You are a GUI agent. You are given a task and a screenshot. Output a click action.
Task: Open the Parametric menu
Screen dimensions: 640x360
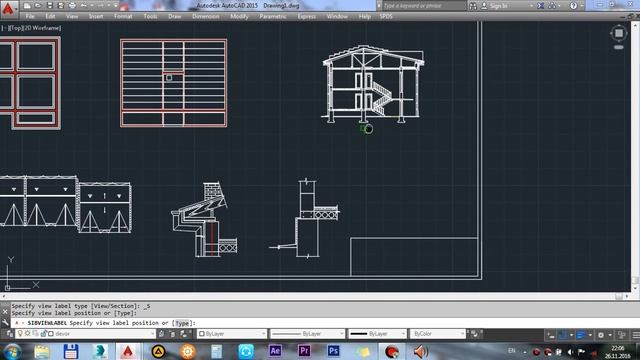click(273, 16)
